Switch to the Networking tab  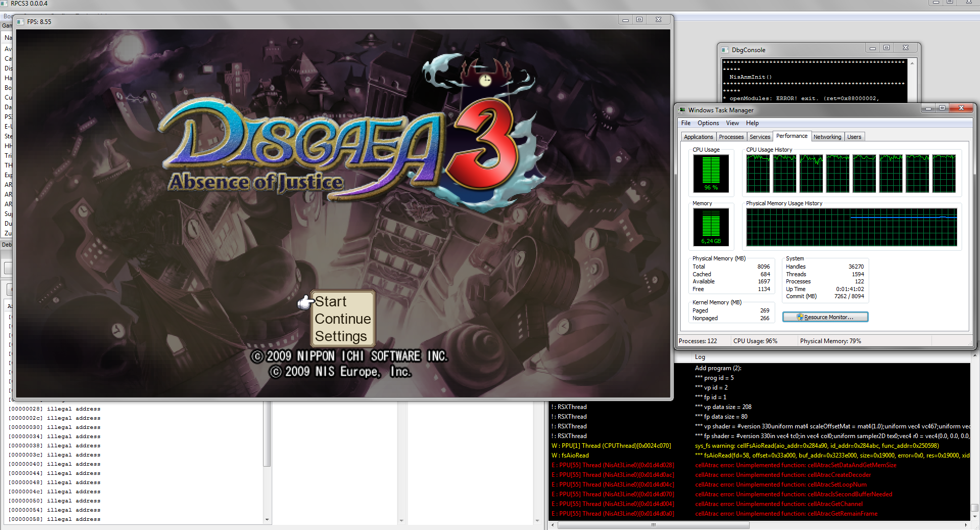[827, 137]
